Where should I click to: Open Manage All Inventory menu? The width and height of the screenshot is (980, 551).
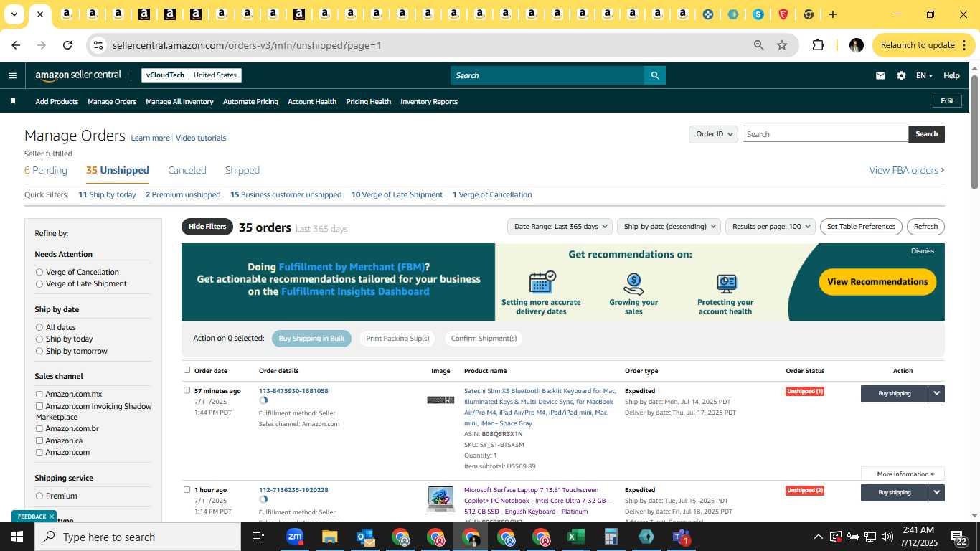coord(179,101)
